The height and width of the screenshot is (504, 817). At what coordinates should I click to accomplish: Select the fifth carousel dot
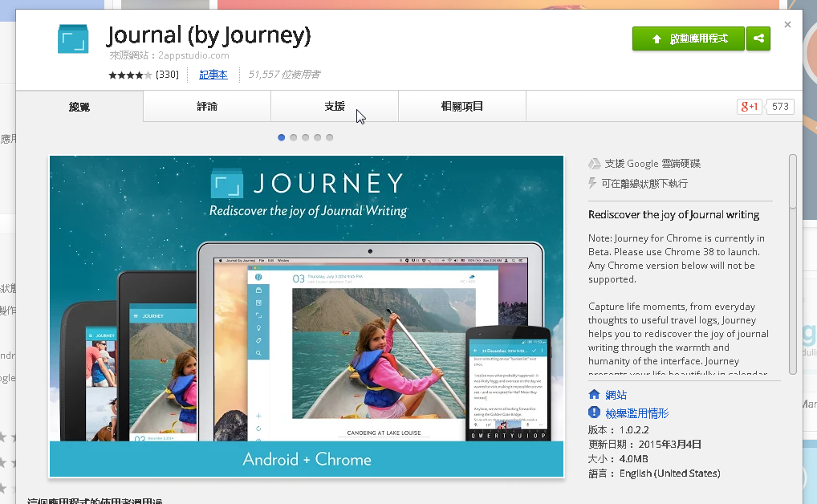click(329, 137)
